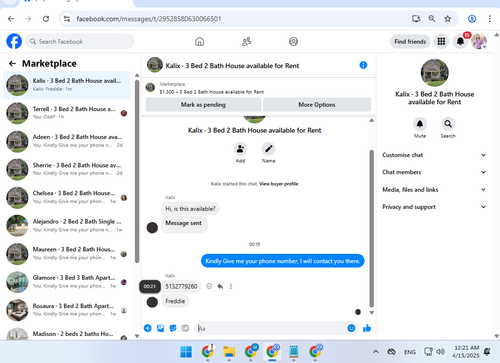The height and width of the screenshot is (363, 500).
Task: Click Find friends button
Action: pyautogui.click(x=410, y=41)
